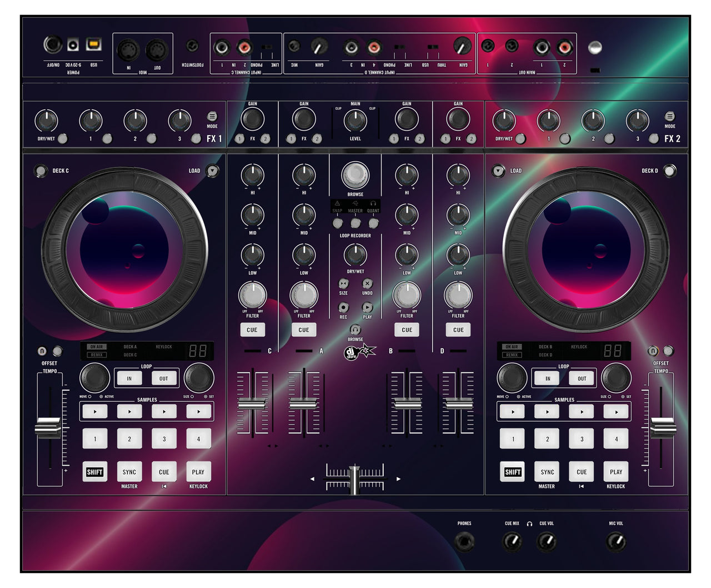Toggle headphone CUE for channel A
Image resolution: width=711 pixels, height=588 pixels.
(304, 330)
